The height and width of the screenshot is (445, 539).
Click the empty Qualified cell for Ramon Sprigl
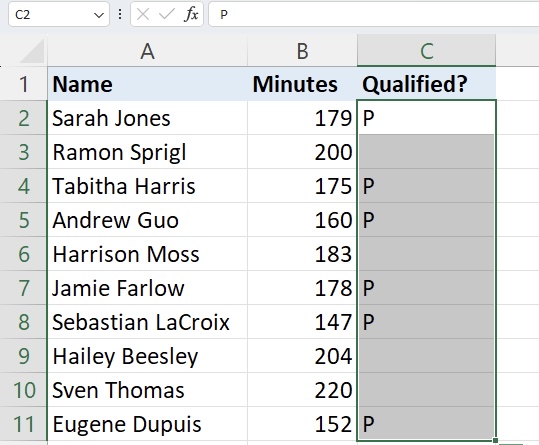427,152
